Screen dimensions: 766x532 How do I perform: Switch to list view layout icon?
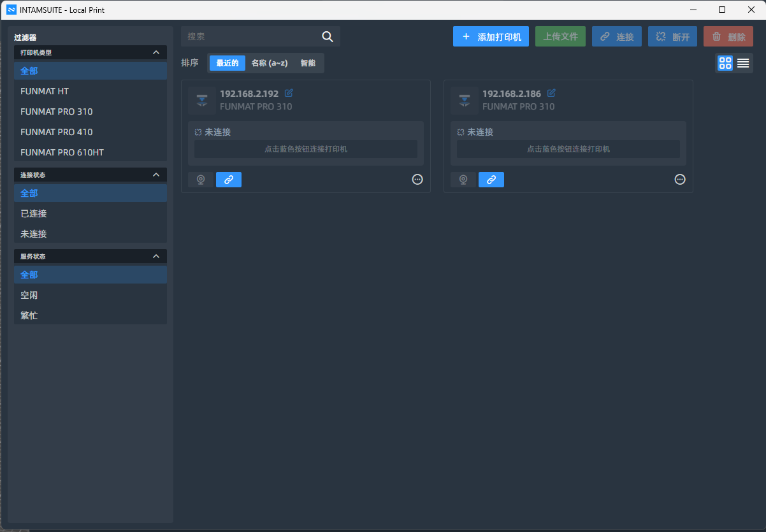click(x=743, y=63)
